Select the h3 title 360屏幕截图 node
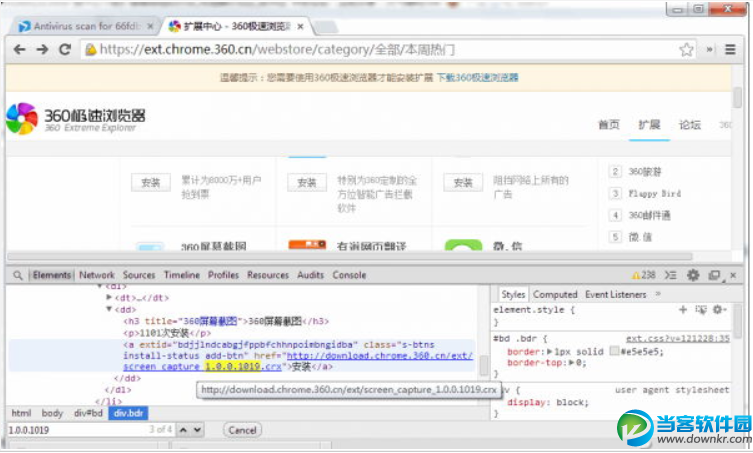Screen dimensions: 753x453 226,321
